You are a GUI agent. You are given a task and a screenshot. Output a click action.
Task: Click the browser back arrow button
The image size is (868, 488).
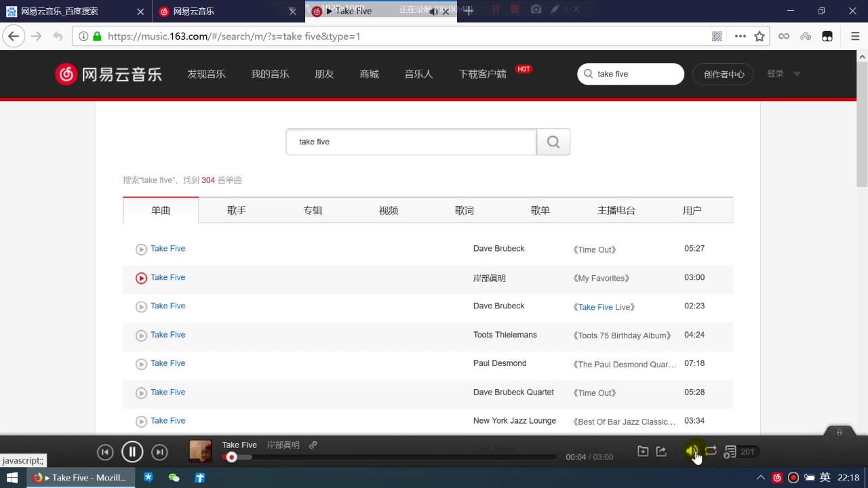click(x=14, y=37)
